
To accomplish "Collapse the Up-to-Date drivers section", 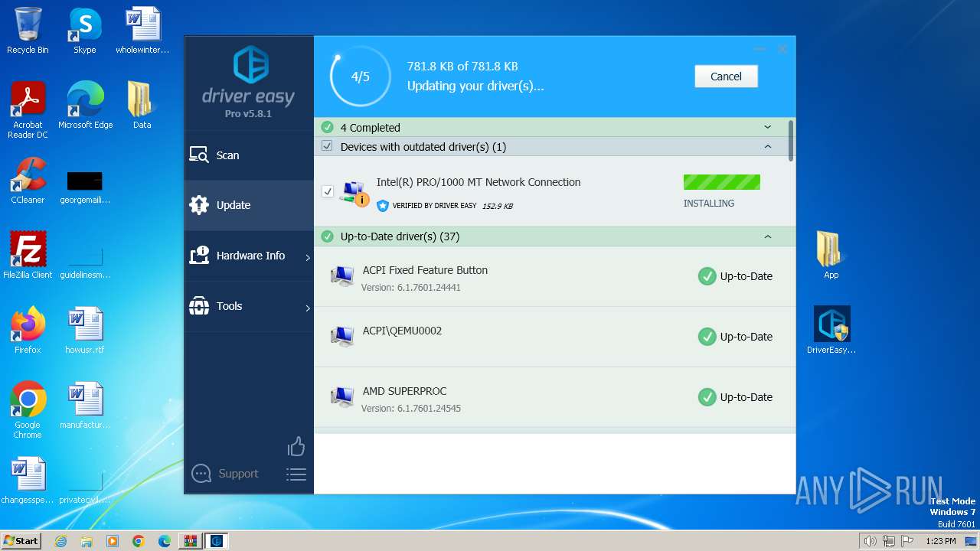I will pos(768,236).
